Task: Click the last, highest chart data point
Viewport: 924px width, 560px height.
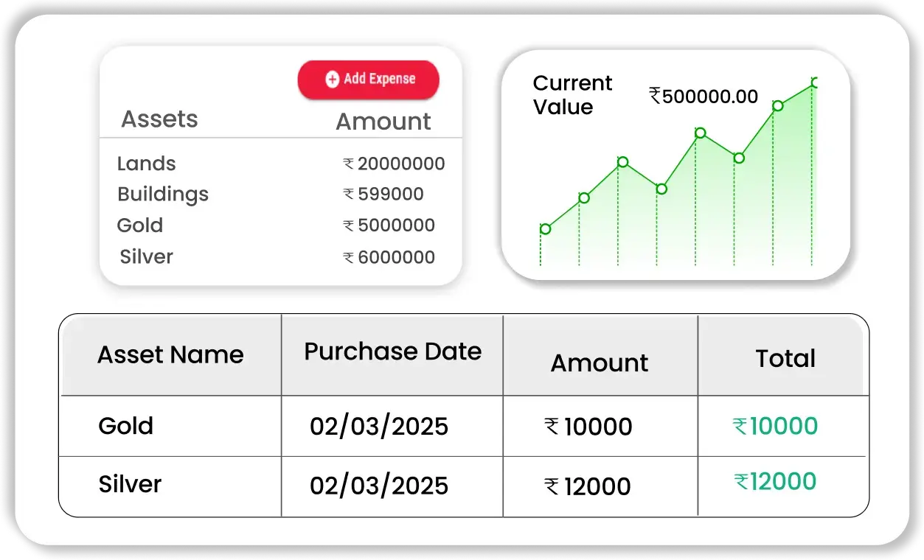Action: click(x=814, y=83)
